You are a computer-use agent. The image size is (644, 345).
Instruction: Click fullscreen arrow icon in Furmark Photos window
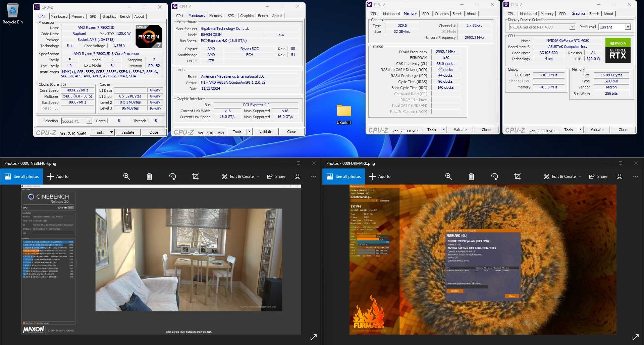pyautogui.click(x=636, y=337)
